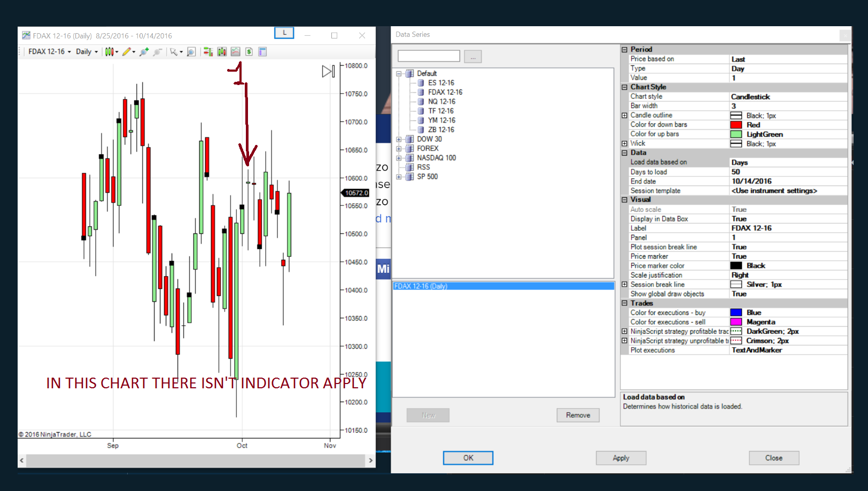
Task: Click the L link button in chart title
Action: 284,33
